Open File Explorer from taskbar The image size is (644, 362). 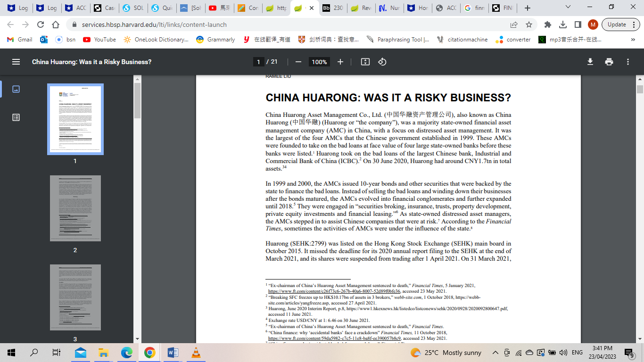click(x=103, y=353)
